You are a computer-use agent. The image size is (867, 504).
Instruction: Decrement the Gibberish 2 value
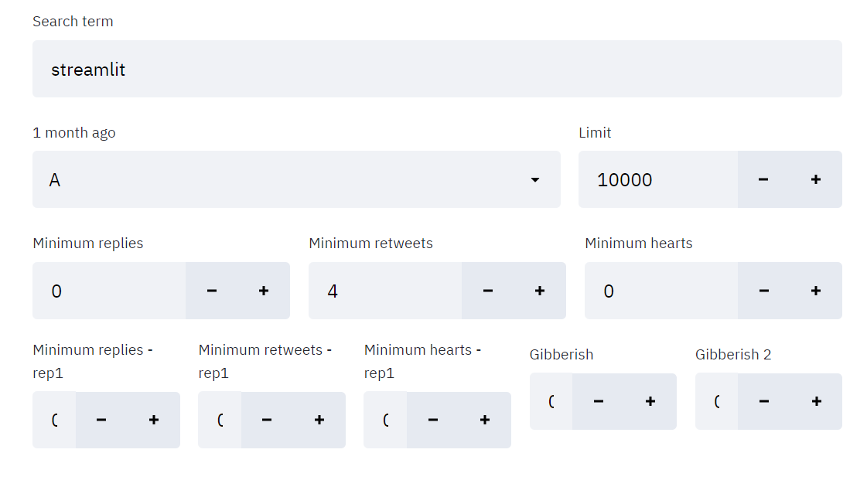click(x=764, y=401)
